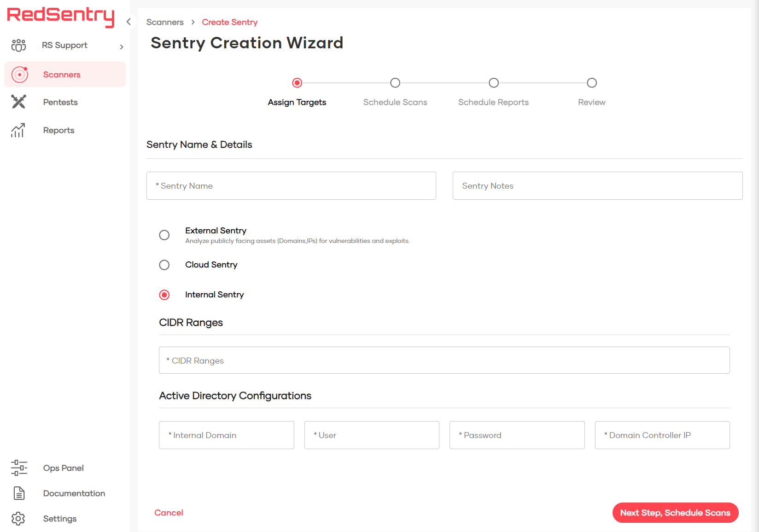Select the Scanners target icon in sidebar
The height and width of the screenshot is (532, 759).
[x=19, y=74]
